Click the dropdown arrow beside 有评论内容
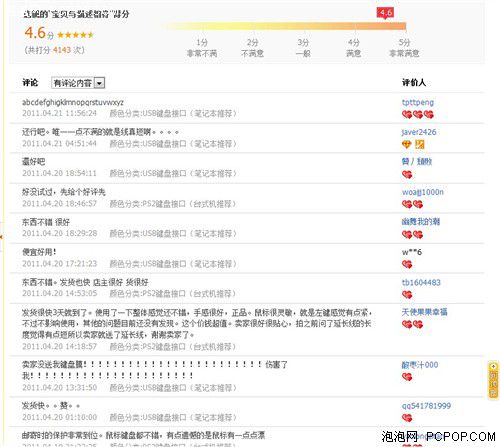 click(x=100, y=83)
